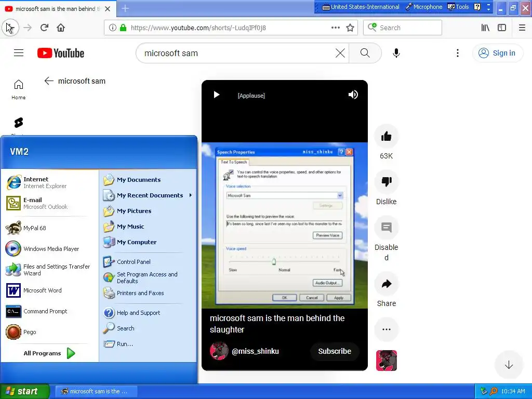Viewport: 532px width, 399px height.
Task: Open the YouTube guide hamburger menu
Action: pyautogui.click(x=19, y=53)
